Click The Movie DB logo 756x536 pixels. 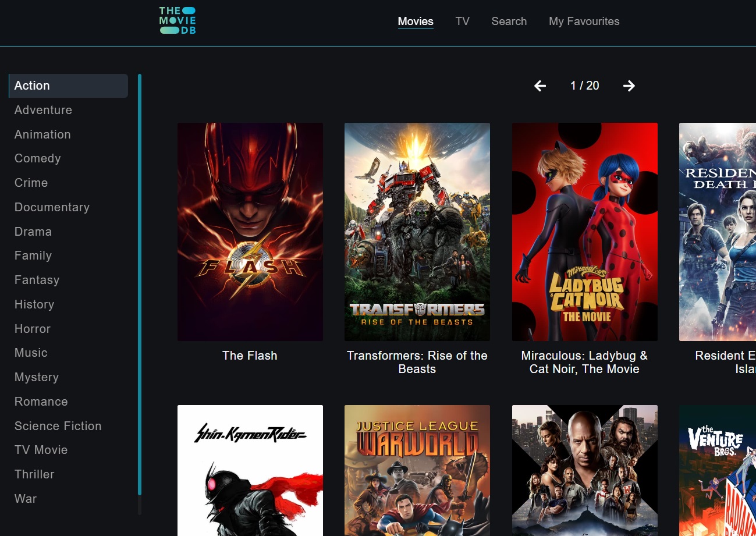tap(178, 21)
